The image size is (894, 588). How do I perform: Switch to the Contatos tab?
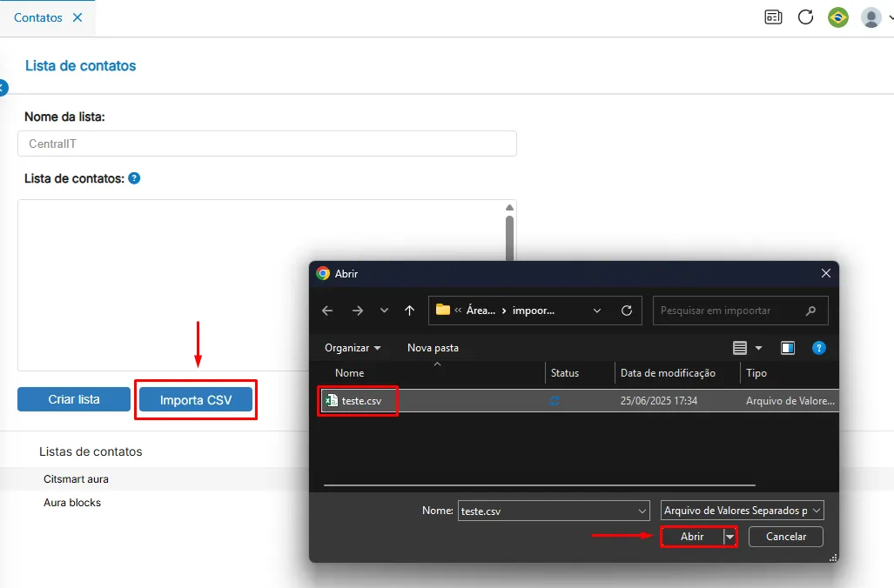(x=37, y=17)
